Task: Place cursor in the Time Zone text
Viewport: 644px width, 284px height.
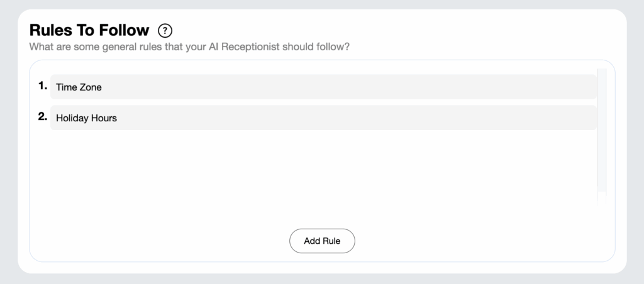Action: tap(79, 87)
